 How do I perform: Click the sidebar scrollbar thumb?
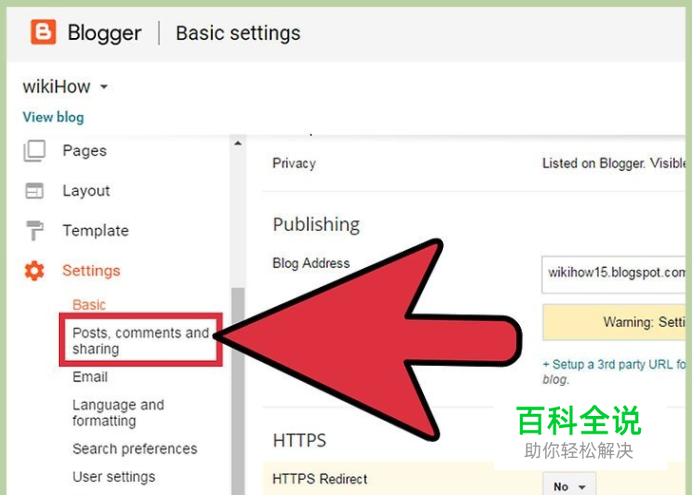(x=238, y=391)
